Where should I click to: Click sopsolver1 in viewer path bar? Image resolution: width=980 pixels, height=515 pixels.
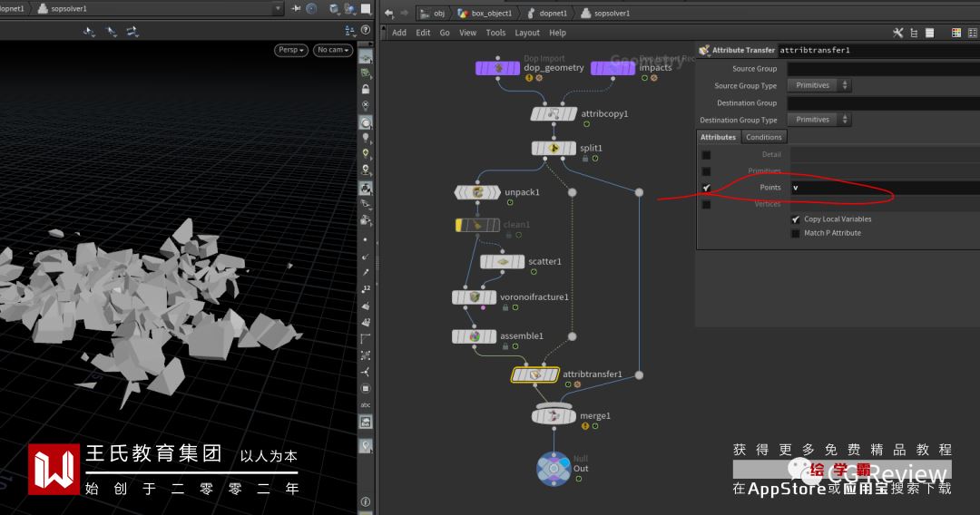(63, 9)
